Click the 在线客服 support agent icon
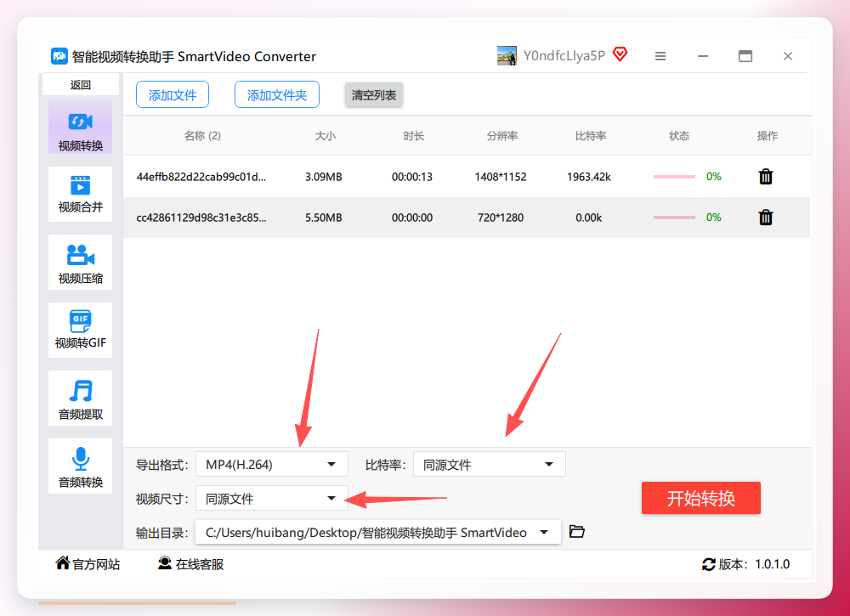This screenshot has width=850, height=616. point(165,563)
